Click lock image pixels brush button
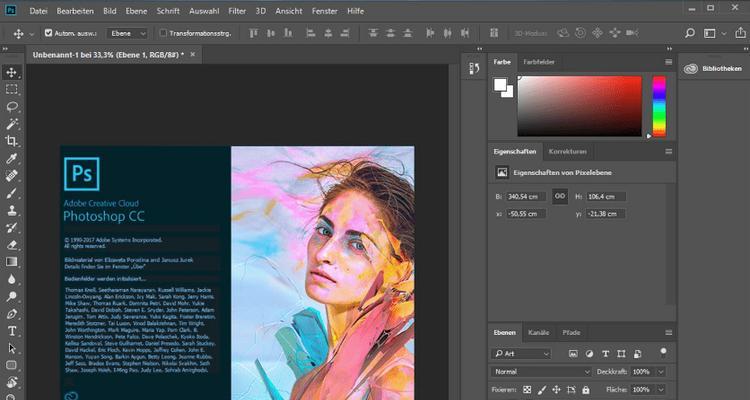 542,389
